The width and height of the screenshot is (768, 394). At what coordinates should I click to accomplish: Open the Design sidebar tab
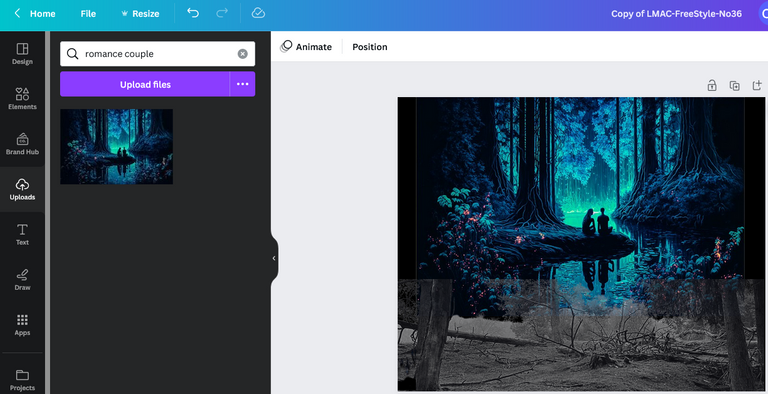pos(23,54)
